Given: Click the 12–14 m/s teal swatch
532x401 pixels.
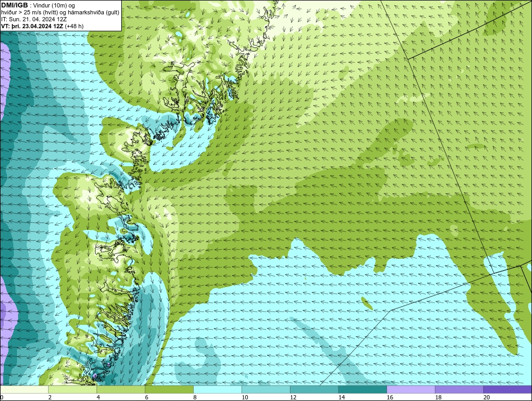Looking at the screenshot, I should point(314,389).
